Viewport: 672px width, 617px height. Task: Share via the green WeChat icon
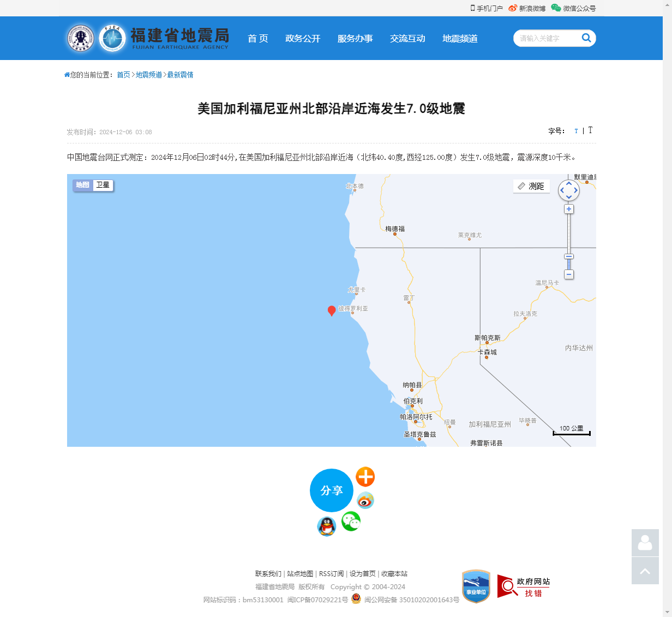click(351, 521)
